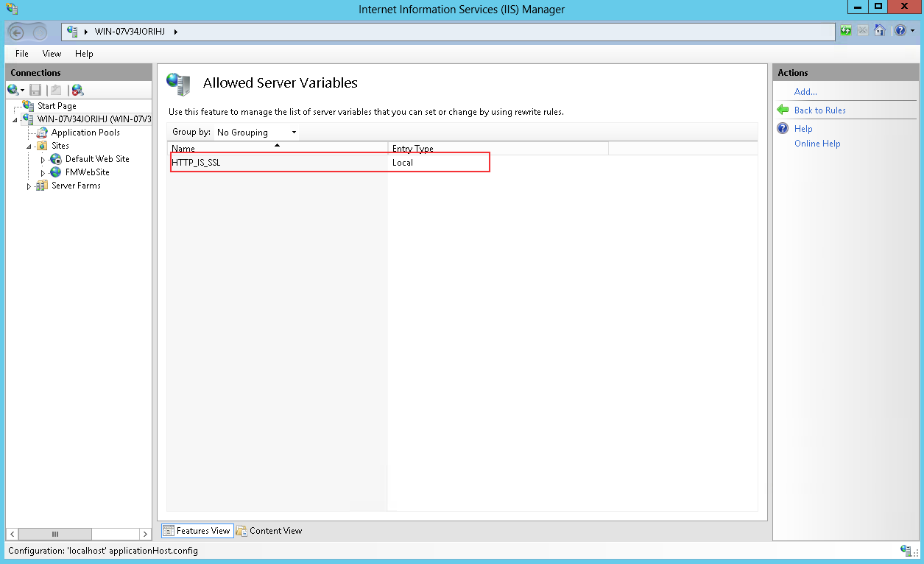
Task: Click the Save Connections disk icon
Action: [35, 90]
